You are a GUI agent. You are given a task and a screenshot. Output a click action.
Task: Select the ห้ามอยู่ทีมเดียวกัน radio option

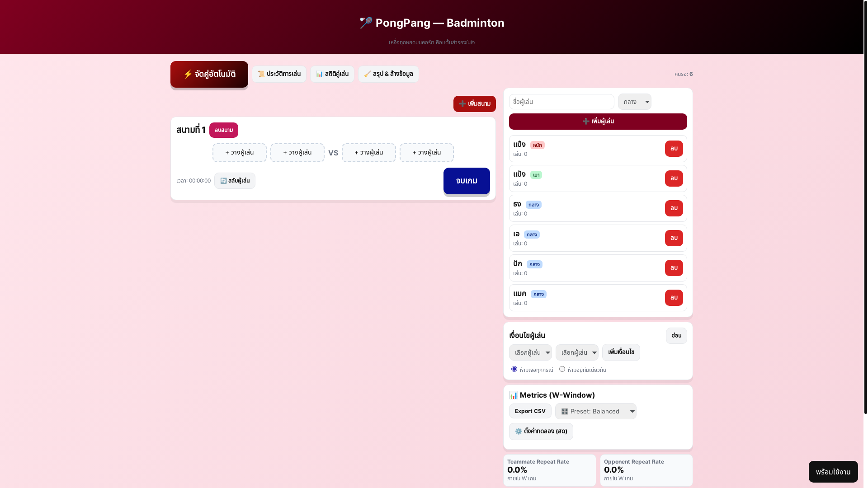click(562, 369)
